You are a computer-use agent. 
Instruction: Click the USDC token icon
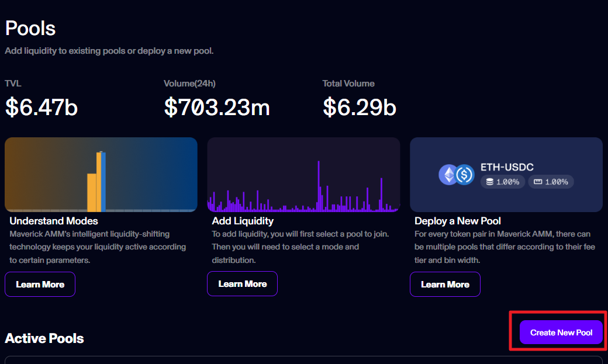(x=465, y=175)
